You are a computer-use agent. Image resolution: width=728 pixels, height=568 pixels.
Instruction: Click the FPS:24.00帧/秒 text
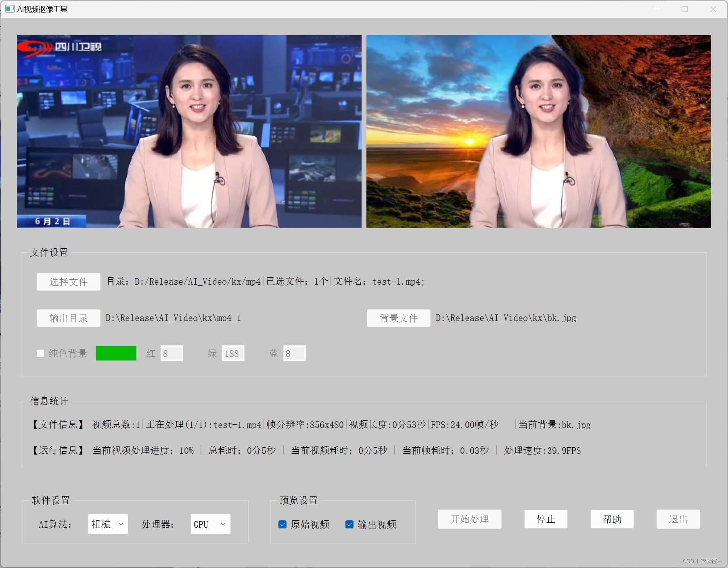click(464, 425)
